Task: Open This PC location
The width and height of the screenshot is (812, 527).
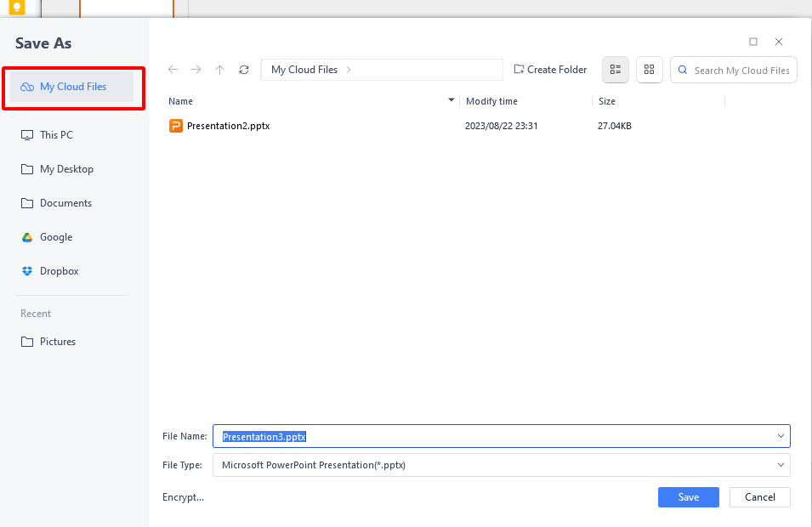Action: coord(56,135)
